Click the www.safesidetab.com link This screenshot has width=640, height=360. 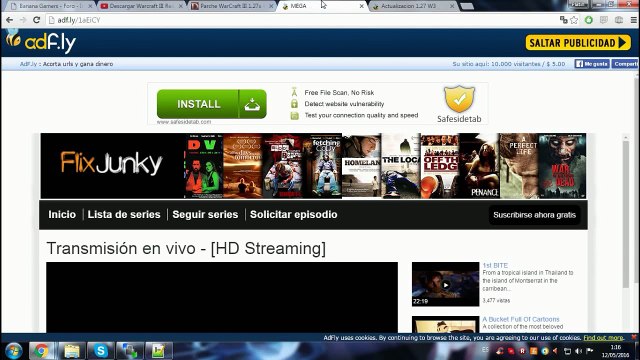(184, 122)
